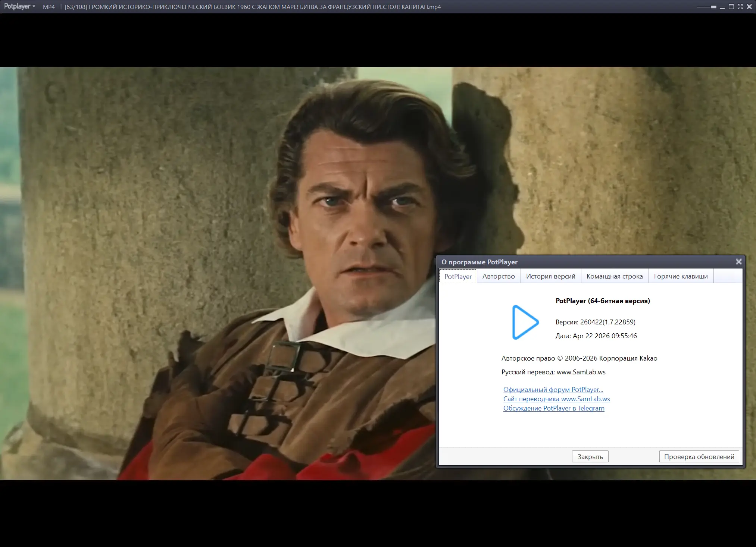This screenshot has height=547, width=756.
Task: Switch to the Авторство tab
Action: click(498, 276)
